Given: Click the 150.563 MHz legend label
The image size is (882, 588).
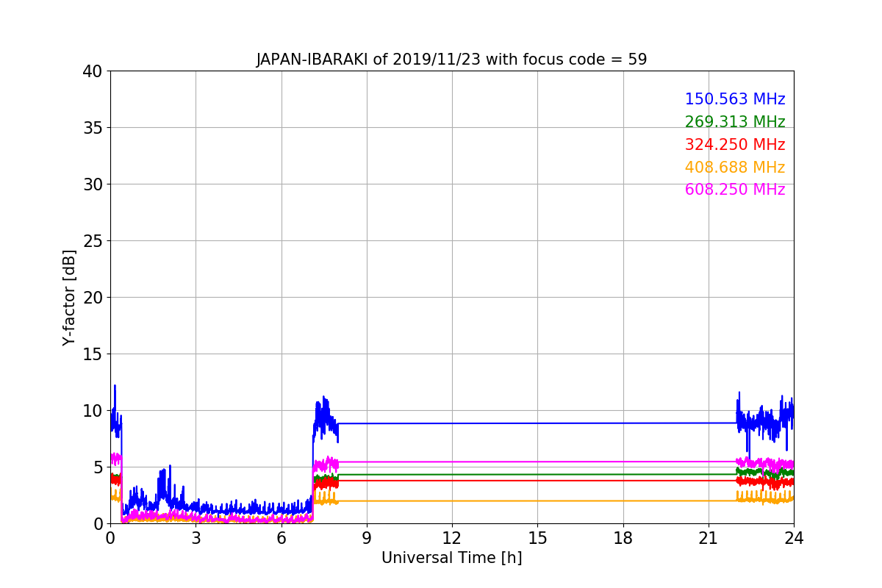Looking at the screenshot, I should 734,99.
